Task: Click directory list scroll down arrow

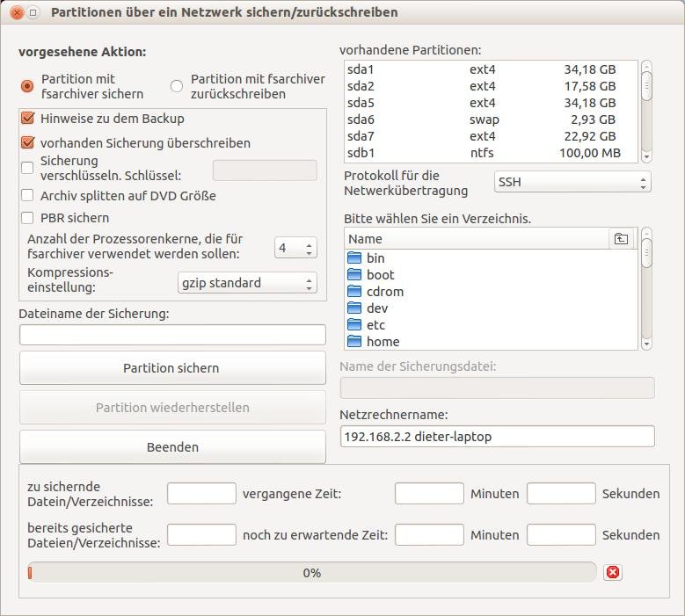Action: click(x=646, y=344)
